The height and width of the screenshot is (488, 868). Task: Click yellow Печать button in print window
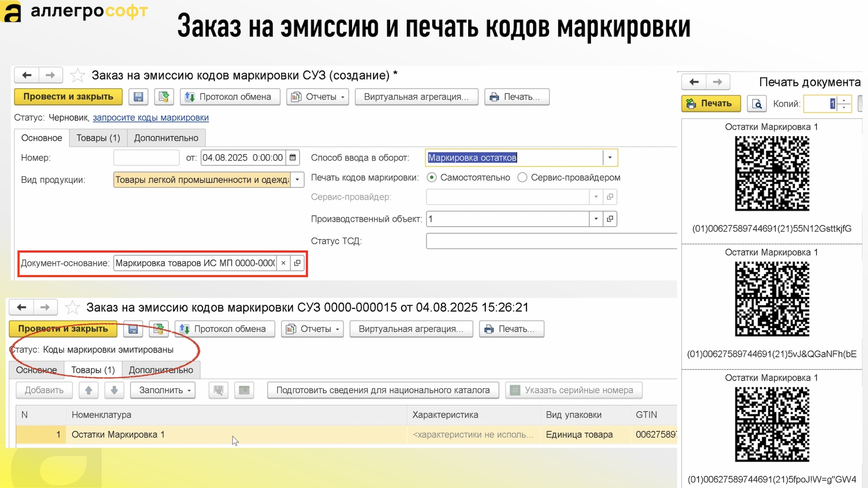tap(711, 104)
